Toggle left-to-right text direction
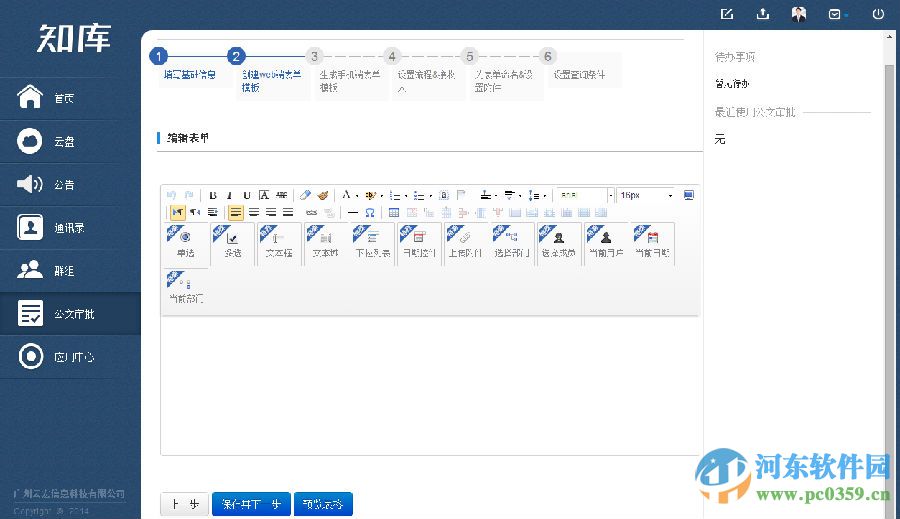Image resolution: width=900 pixels, height=519 pixels. coord(177,212)
